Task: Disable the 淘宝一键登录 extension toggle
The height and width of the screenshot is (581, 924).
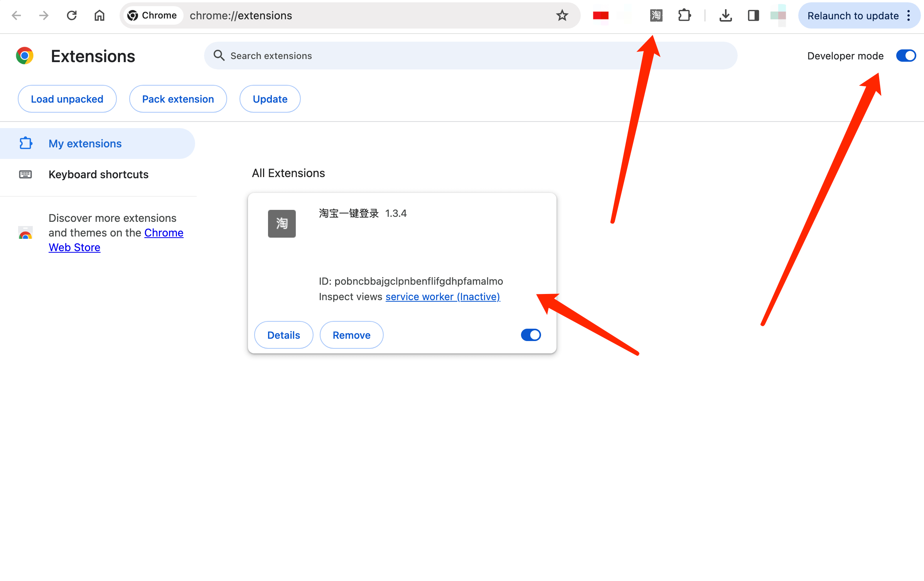Action: tap(531, 335)
